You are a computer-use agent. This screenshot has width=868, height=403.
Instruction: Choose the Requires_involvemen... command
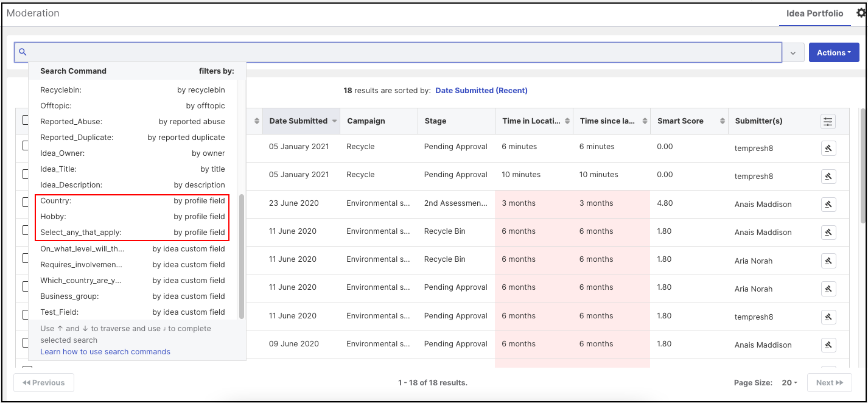133,265
